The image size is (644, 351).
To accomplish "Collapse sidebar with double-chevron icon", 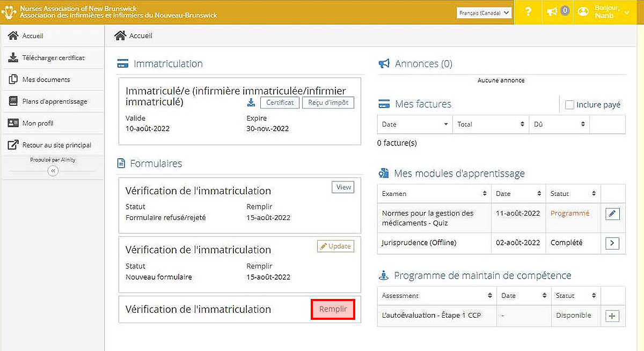I will coord(53,171).
